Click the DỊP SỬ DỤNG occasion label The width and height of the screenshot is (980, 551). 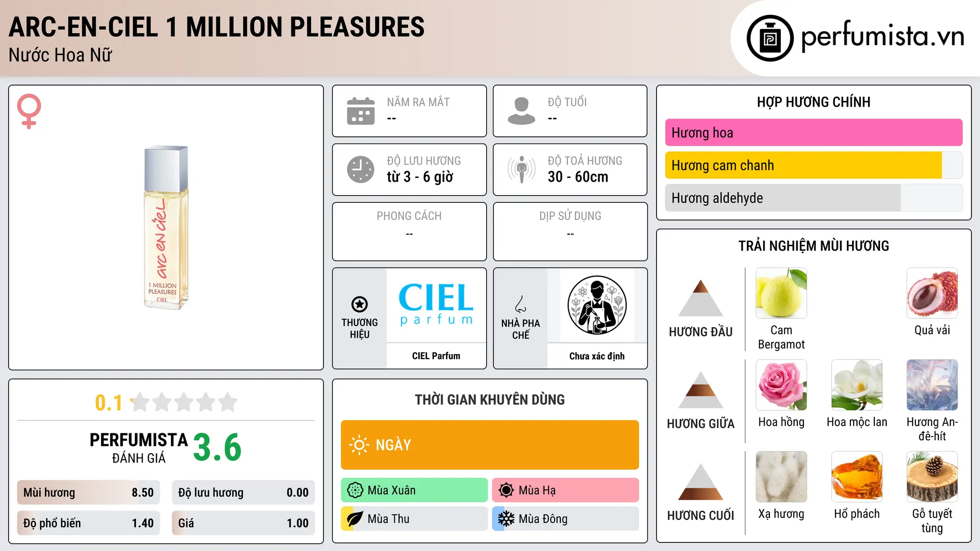click(570, 216)
